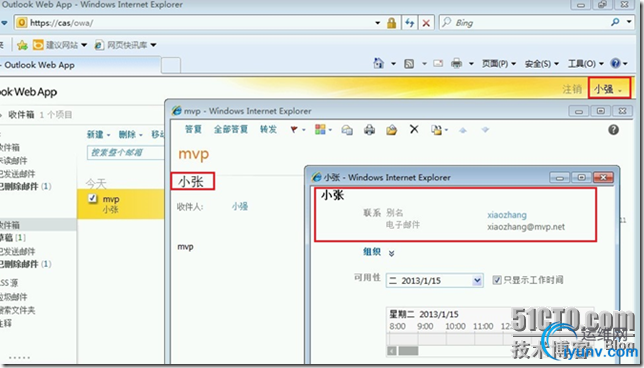Click the IE logo icon in mvp title bar

coord(177,110)
